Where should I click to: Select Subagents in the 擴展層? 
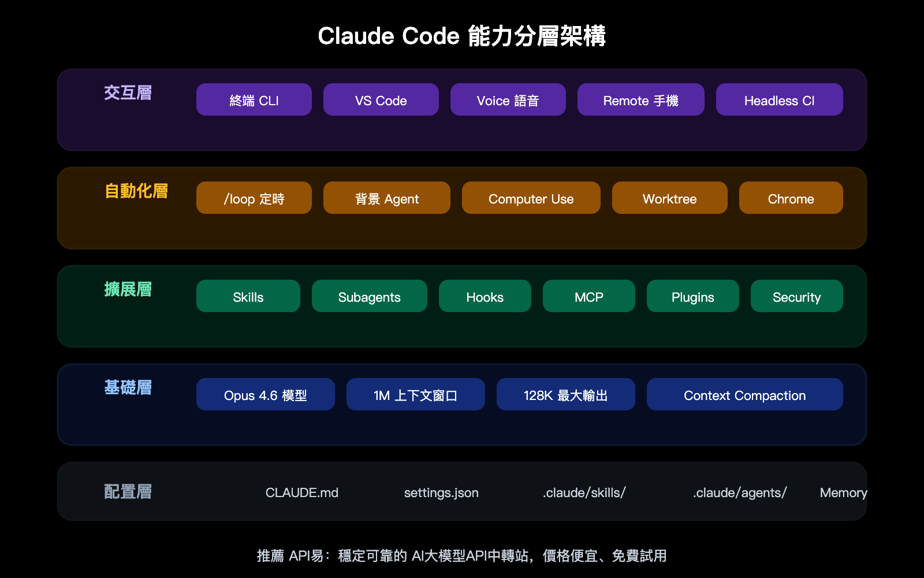[x=370, y=297]
